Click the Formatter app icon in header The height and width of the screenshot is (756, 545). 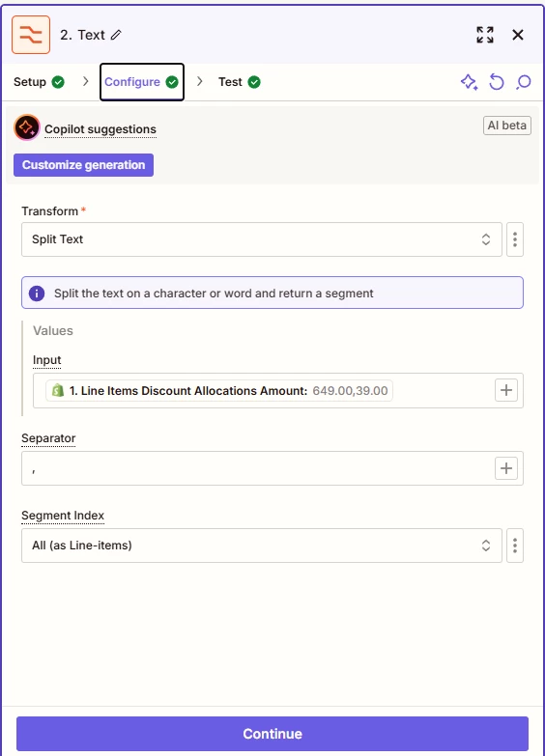tap(31, 35)
